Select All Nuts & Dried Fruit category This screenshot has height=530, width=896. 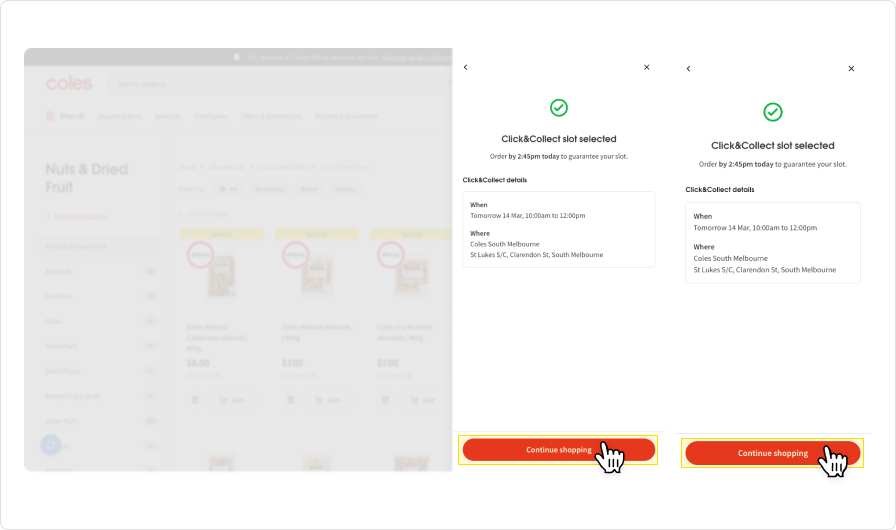coord(101,246)
